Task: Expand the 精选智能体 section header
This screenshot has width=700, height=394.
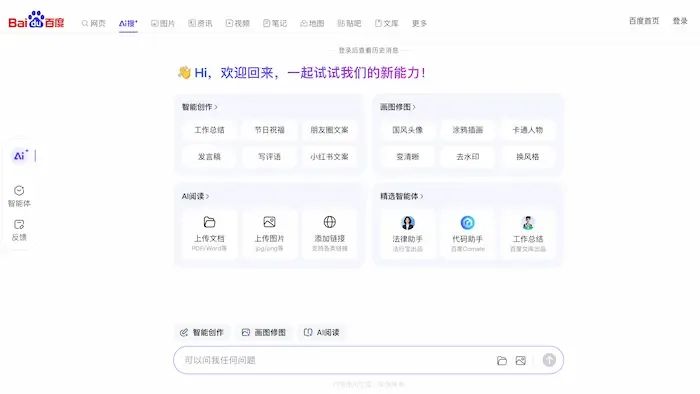Action: pos(401,196)
